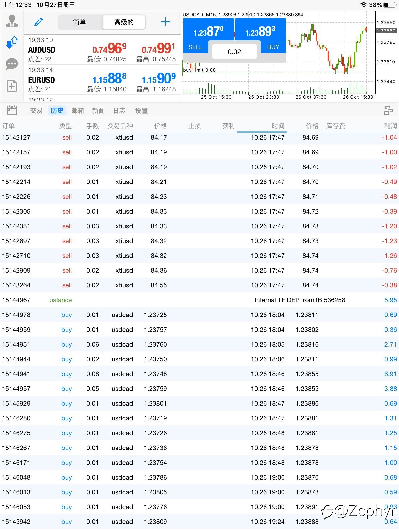Select order 15143264 row
The image size is (399, 532).
(x=199, y=285)
